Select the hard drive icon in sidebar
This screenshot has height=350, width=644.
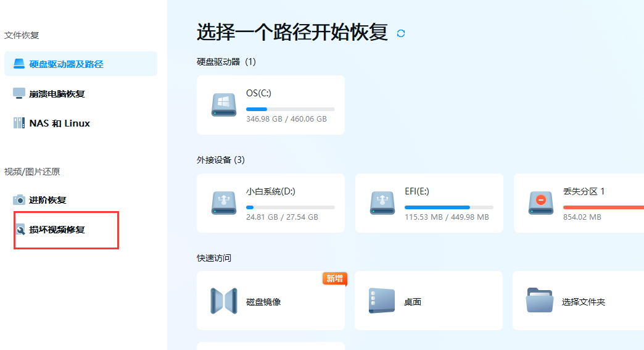(x=19, y=64)
